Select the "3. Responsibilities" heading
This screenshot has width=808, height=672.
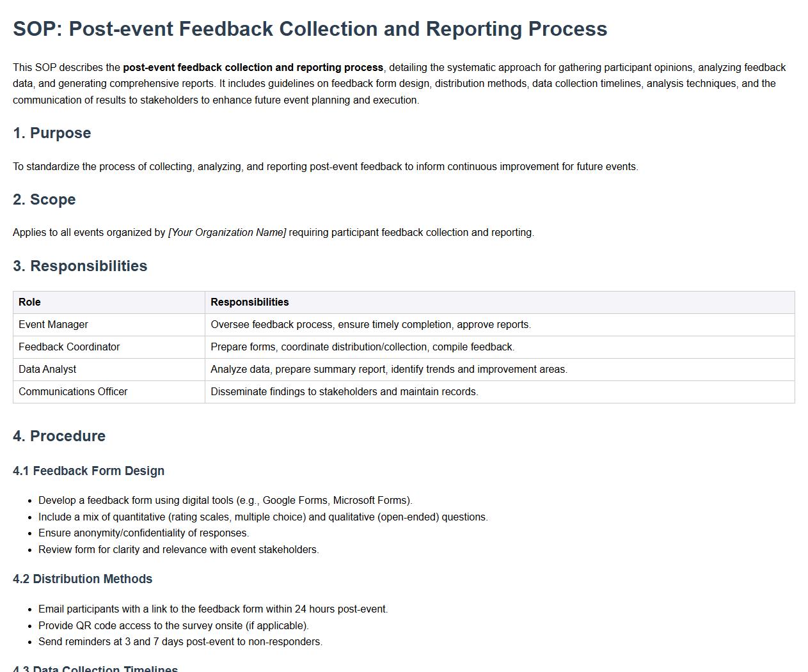click(x=80, y=266)
